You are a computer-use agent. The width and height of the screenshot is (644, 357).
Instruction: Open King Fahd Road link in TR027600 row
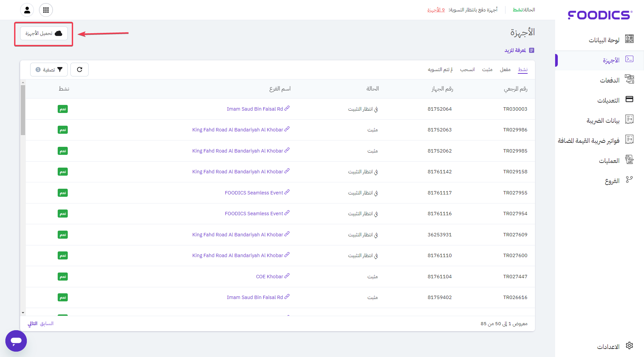coord(238,255)
